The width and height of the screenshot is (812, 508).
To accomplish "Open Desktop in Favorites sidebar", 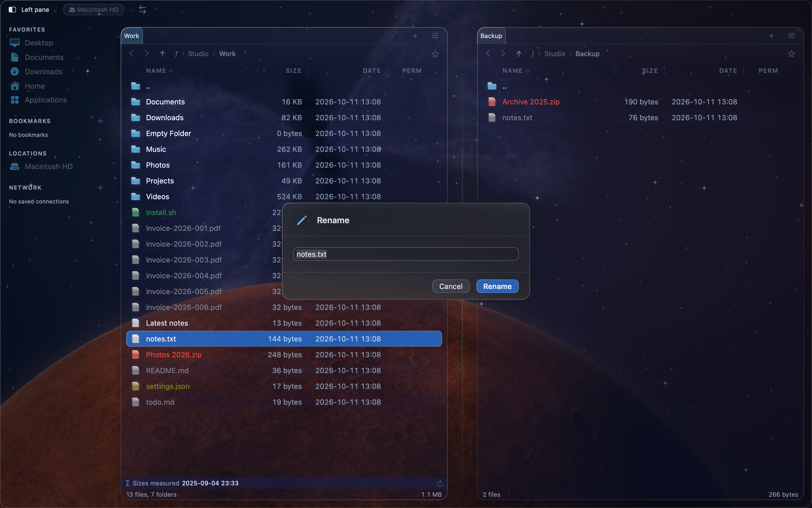I will 39,43.
